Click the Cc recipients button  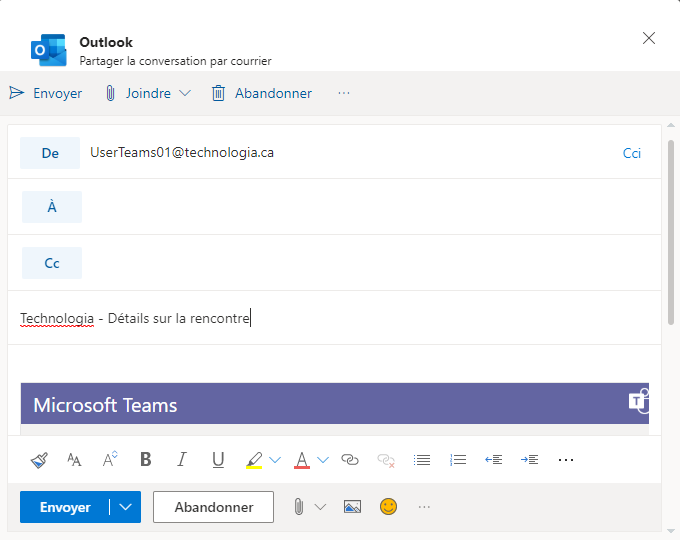pos(52,263)
